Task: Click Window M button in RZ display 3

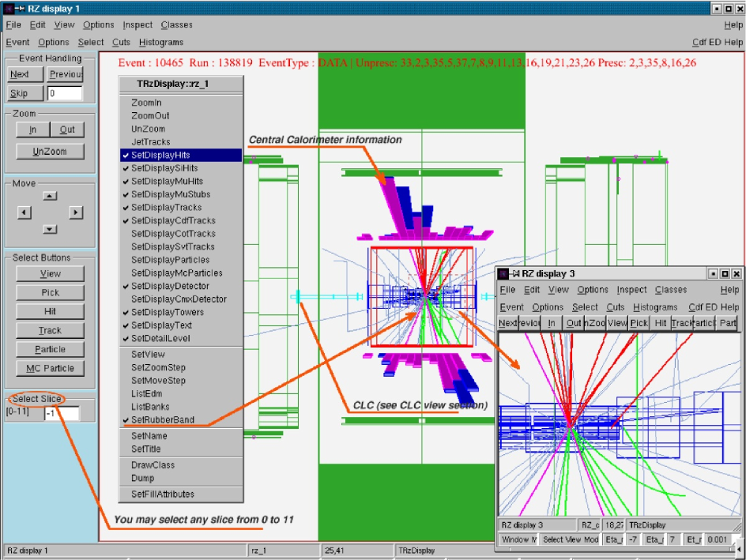Action: [518, 539]
